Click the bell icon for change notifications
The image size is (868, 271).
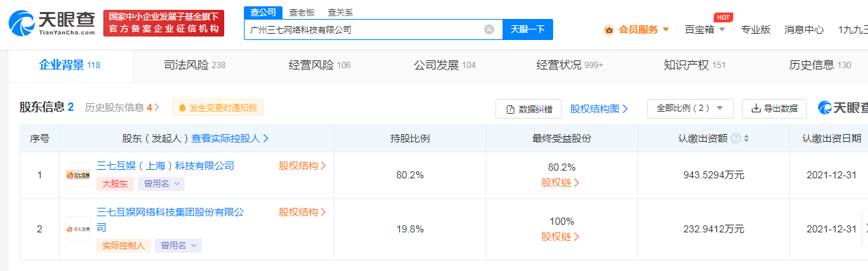(183, 108)
